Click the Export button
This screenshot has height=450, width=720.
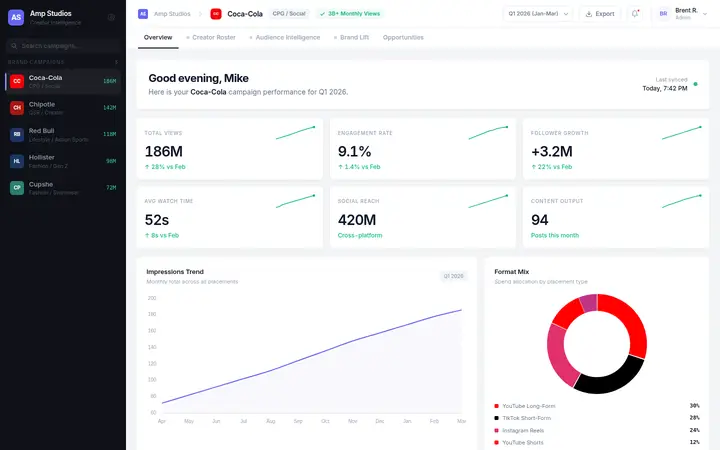[600, 14]
